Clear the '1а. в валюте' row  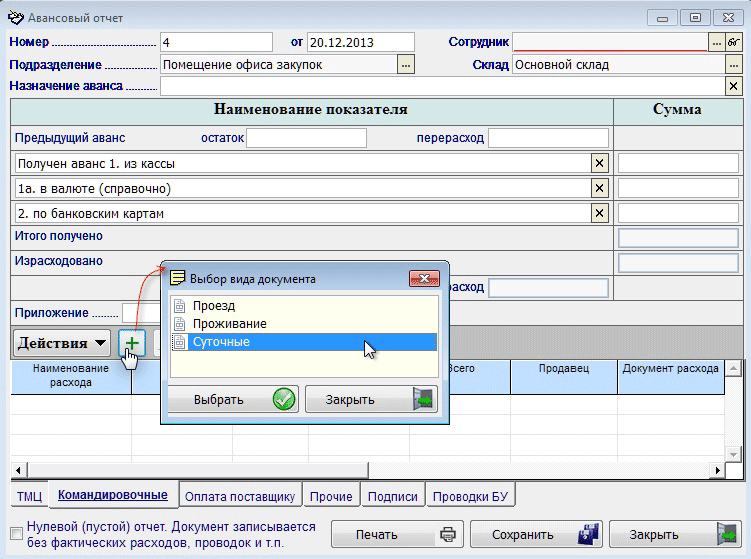pos(599,188)
